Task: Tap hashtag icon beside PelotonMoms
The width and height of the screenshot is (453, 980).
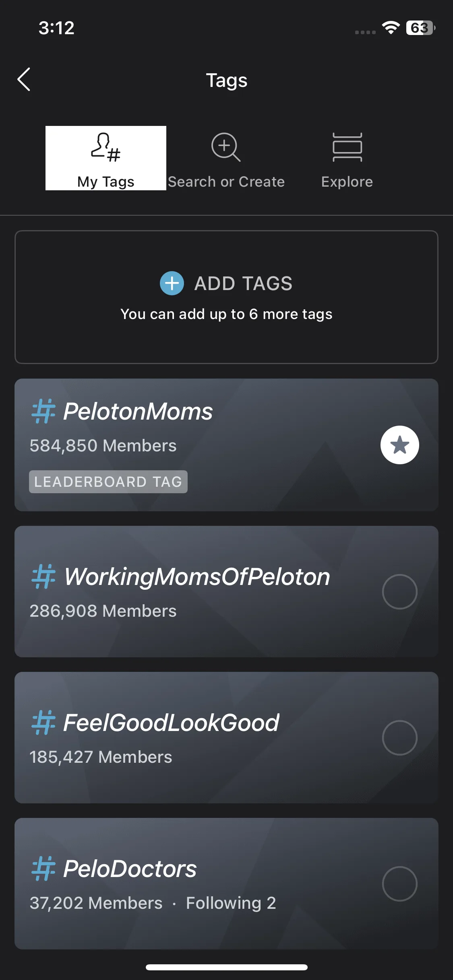Action: [43, 411]
